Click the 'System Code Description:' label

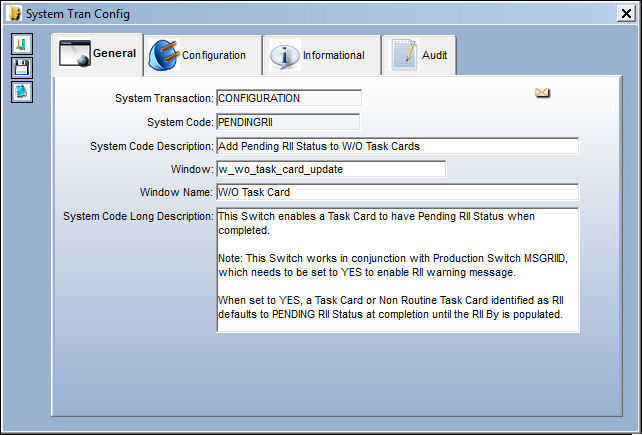tap(152, 146)
